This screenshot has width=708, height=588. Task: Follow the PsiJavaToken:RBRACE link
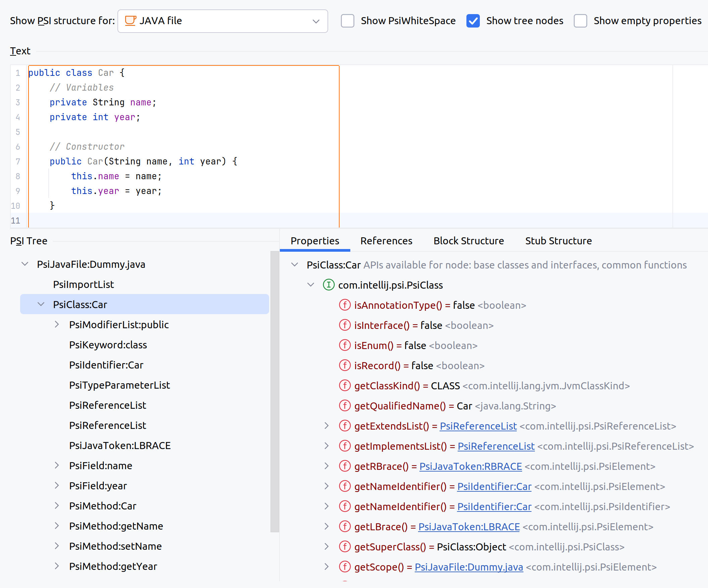click(x=470, y=466)
